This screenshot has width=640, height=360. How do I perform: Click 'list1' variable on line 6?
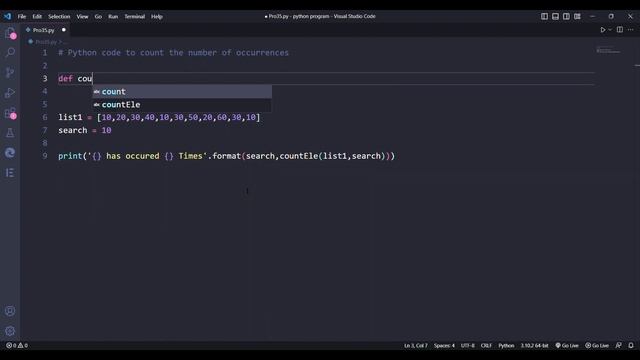click(70, 117)
